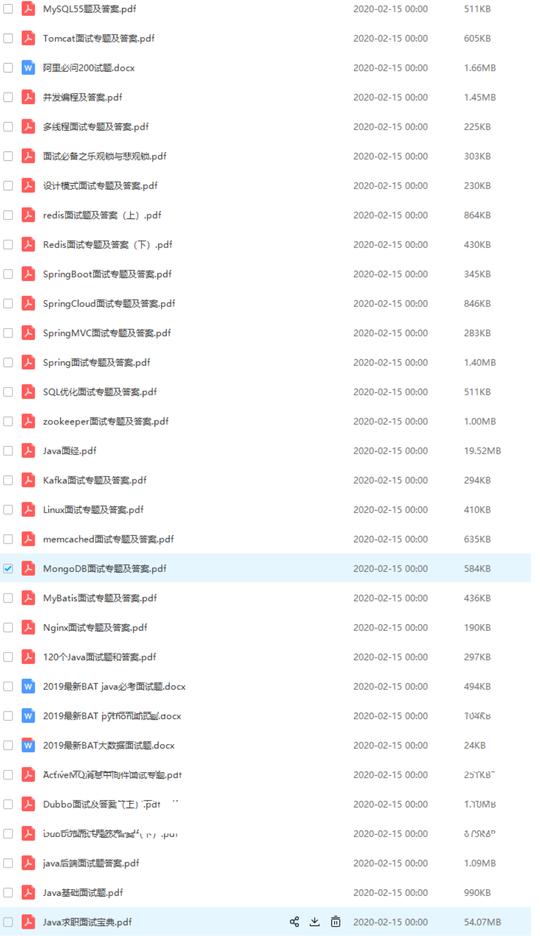Select the checkbox next to SpringBoot面试专题及答案.pdf
The height and width of the screenshot is (936, 540).
click(8, 274)
